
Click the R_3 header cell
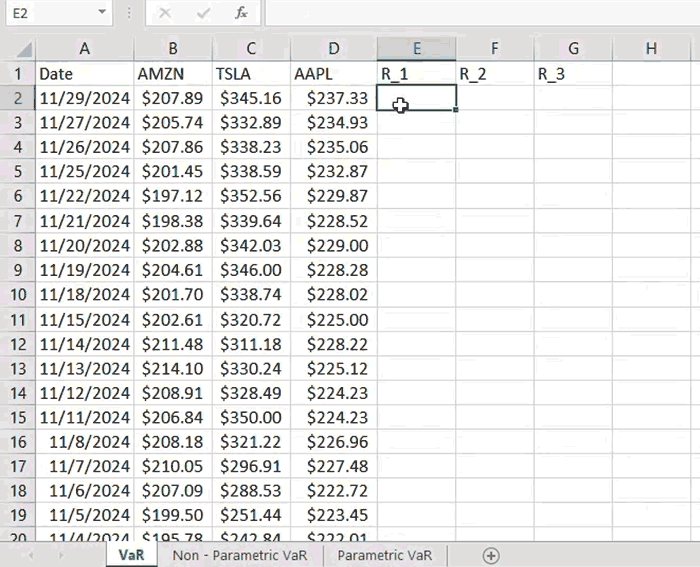pyautogui.click(x=573, y=74)
